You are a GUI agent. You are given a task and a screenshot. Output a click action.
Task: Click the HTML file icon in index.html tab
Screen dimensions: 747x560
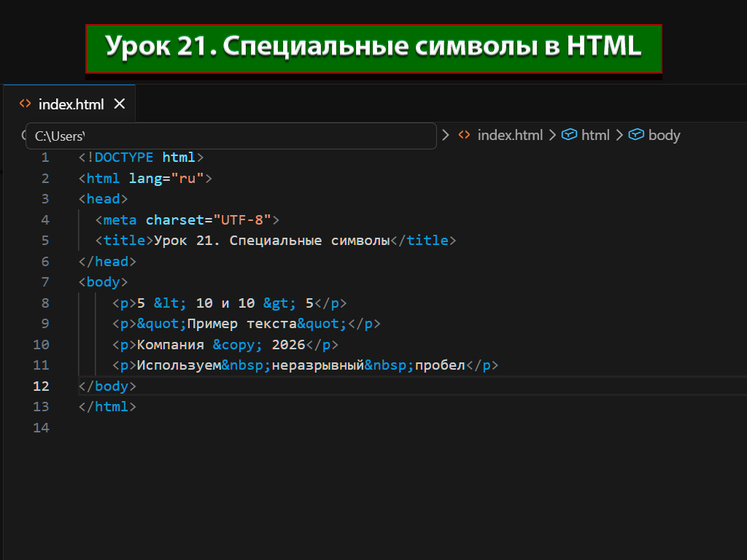point(26,104)
